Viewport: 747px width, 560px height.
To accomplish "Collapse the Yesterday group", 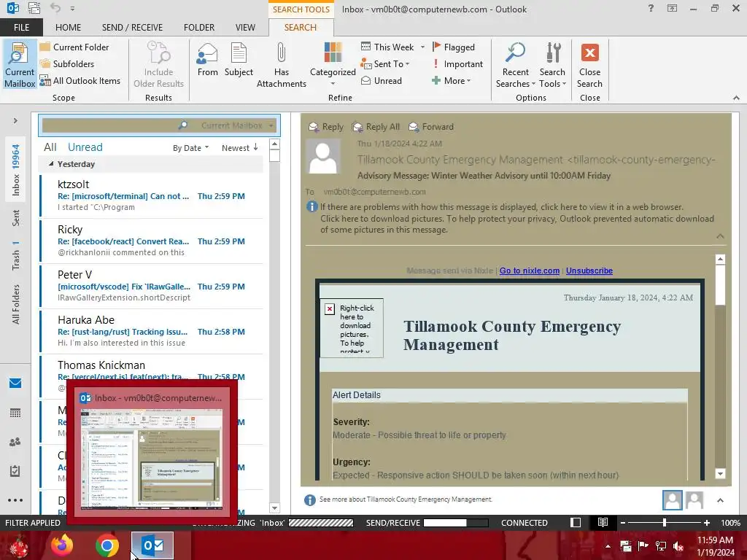I will (x=51, y=164).
